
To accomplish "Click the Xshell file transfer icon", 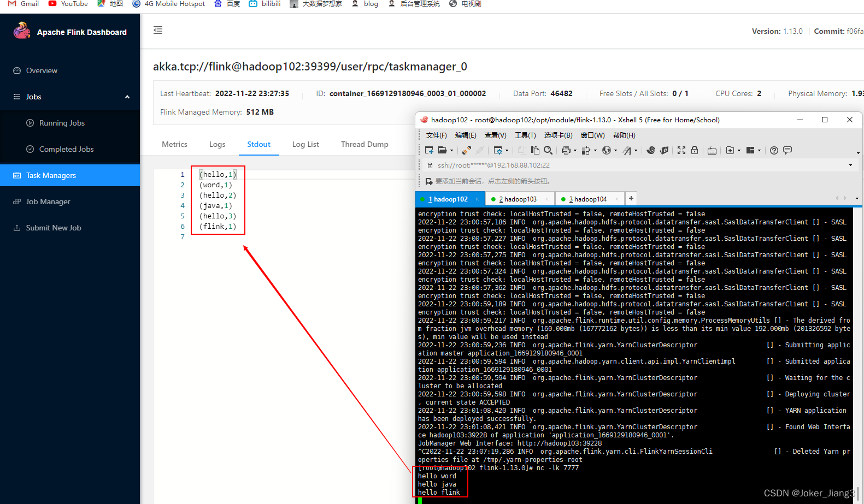I will click(x=586, y=150).
